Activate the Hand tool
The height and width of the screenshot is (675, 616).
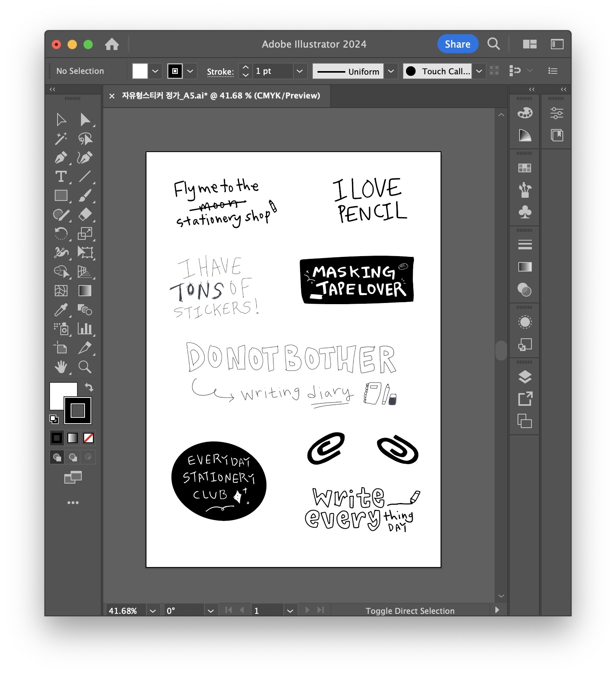(x=61, y=367)
